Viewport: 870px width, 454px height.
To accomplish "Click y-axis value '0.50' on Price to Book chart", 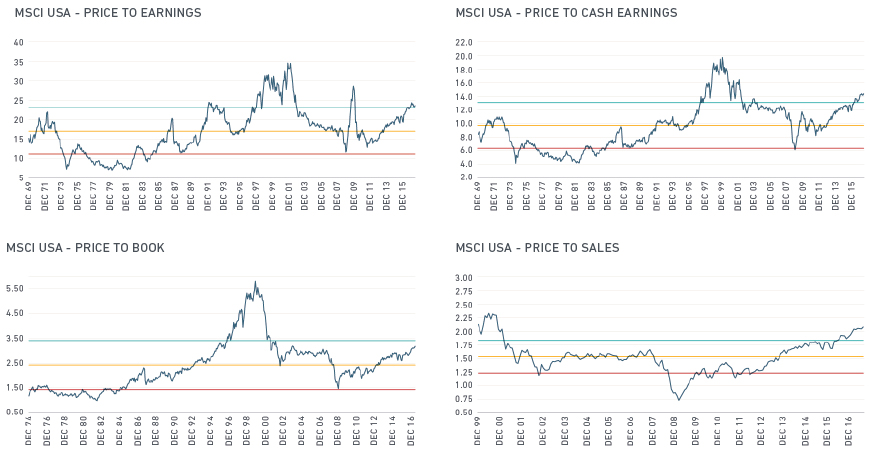I will click(15, 412).
